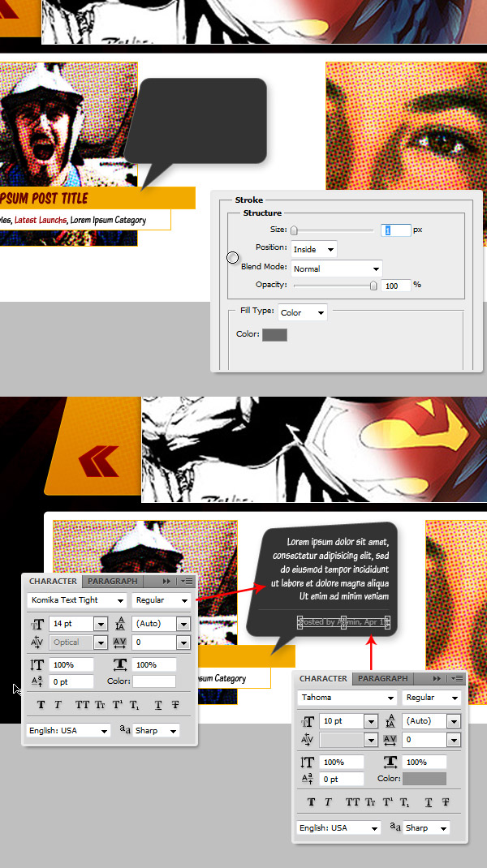487x868 pixels.
Task: Switch to PARAGRAPH tab in Tahoma panel
Action: [x=383, y=678]
